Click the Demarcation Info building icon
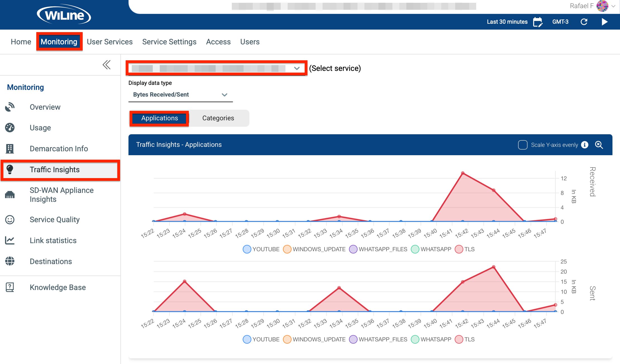The image size is (620, 364). point(10,149)
